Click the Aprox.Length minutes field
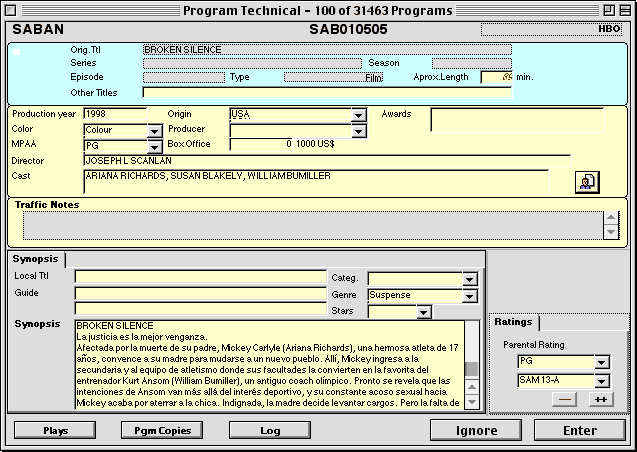Viewport: 637px width, 452px height. 497,77
